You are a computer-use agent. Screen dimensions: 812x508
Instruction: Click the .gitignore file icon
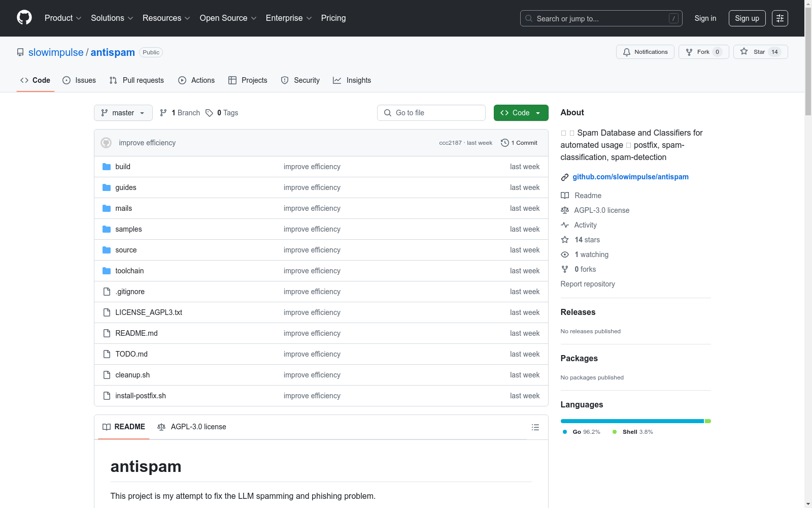click(107, 292)
